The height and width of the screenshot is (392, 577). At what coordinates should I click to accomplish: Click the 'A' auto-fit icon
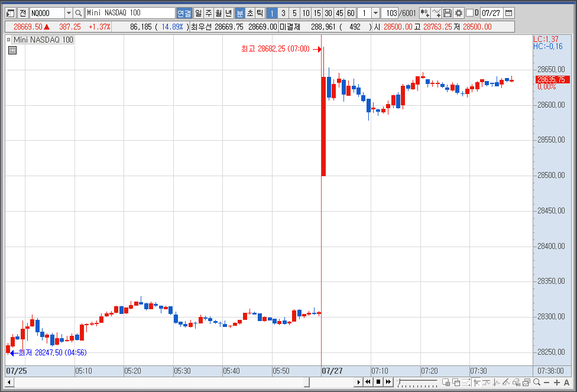click(566, 383)
